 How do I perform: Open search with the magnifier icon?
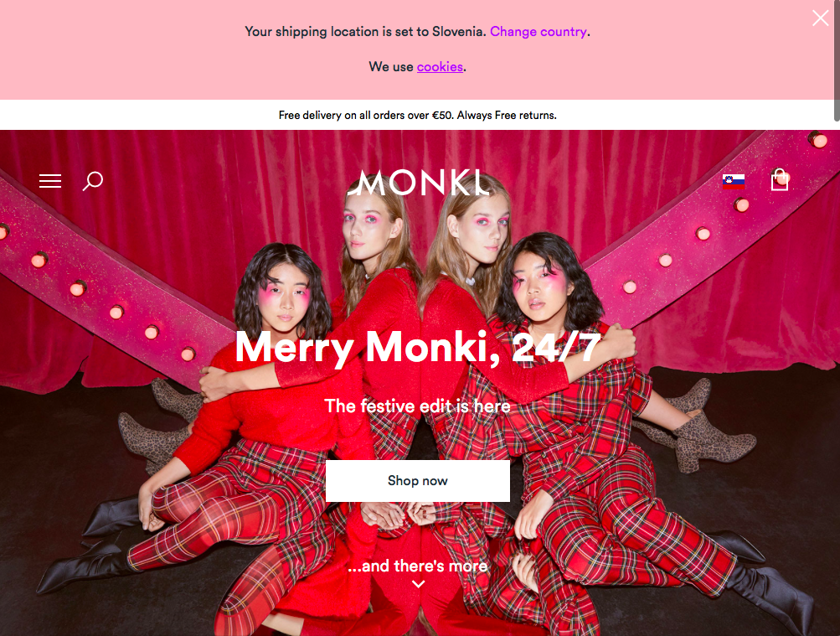coord(93,181)
